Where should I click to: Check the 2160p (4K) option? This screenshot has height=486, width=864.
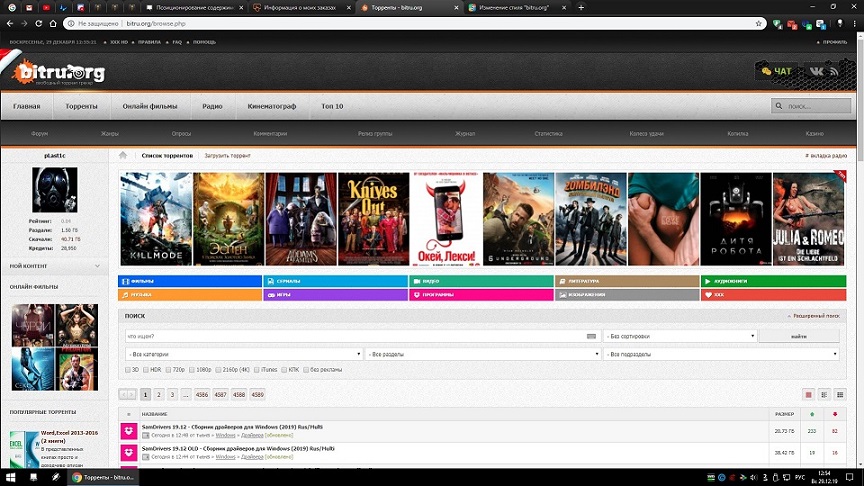pos(218,370)
